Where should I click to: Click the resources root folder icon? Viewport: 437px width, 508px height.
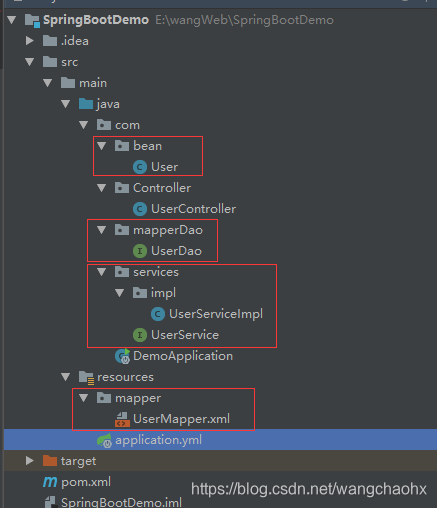point(87,378)
